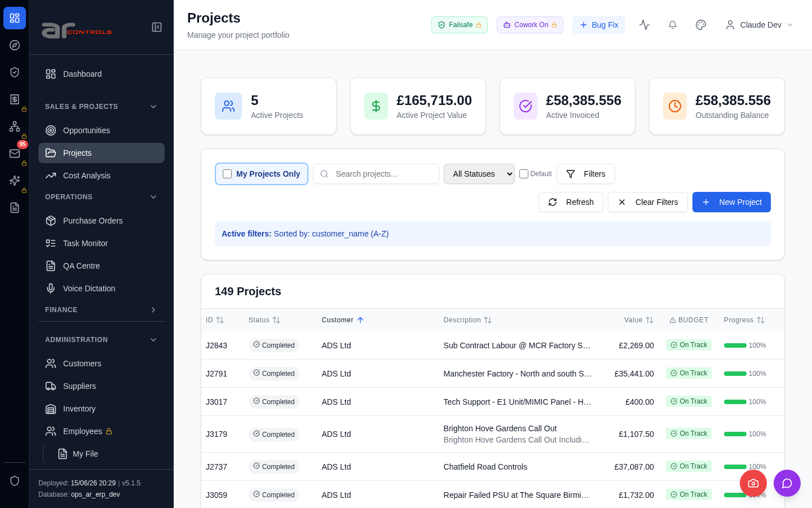Screen dimensions: 812x508
Task: Select Projects in the sidebar
Action: pos(101,153)
